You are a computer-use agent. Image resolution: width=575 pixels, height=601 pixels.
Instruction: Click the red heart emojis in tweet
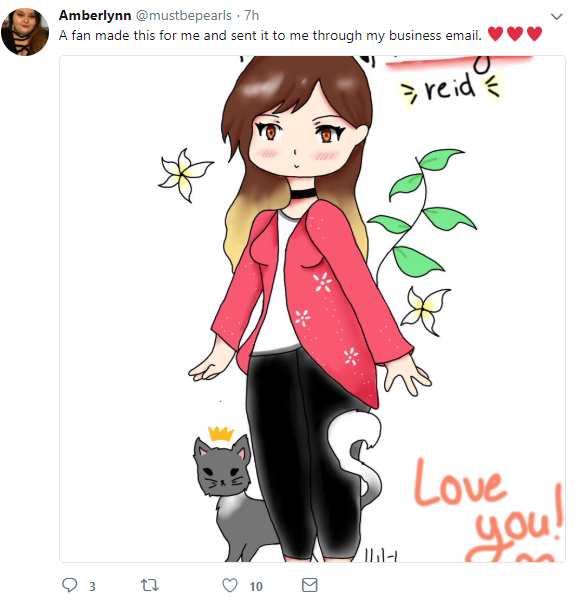(x=515, y=34)
